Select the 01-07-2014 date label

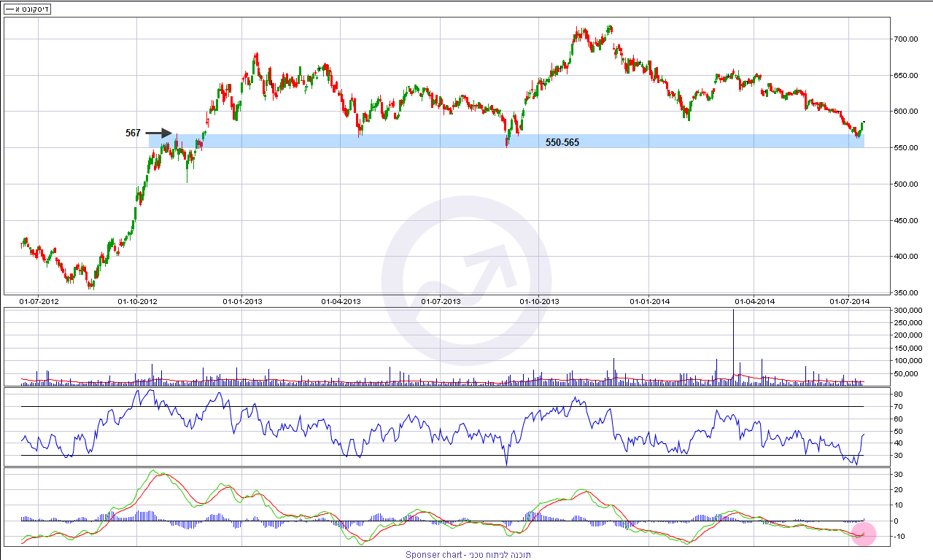850,301
